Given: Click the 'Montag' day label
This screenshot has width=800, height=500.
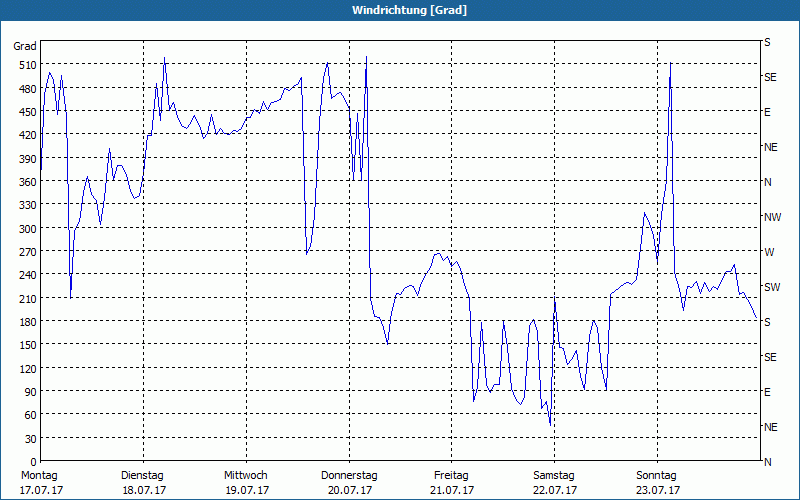Looking at the screenshot, I should [39, 476].
